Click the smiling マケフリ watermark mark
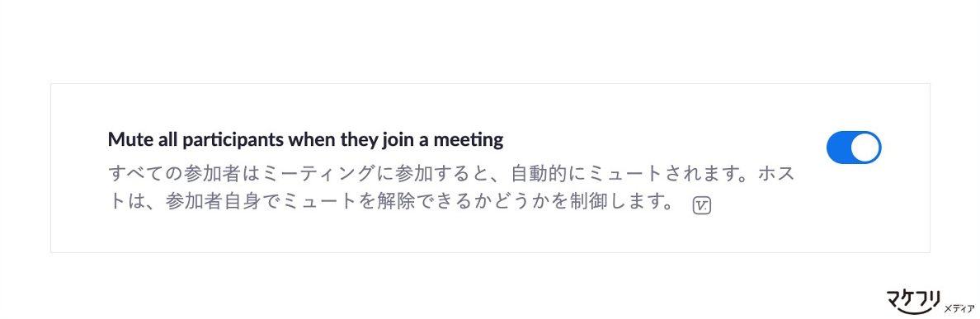Viewport: 980px width, 319px height. point(913,301)
